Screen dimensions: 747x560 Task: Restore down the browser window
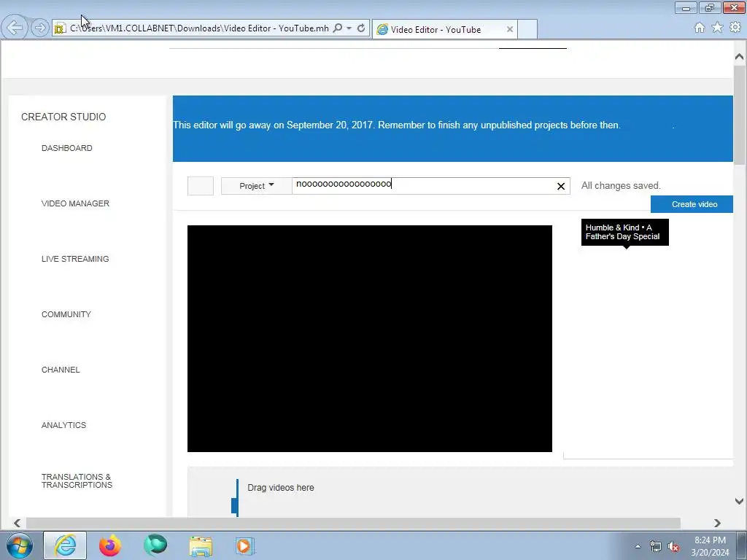point(710,8)
